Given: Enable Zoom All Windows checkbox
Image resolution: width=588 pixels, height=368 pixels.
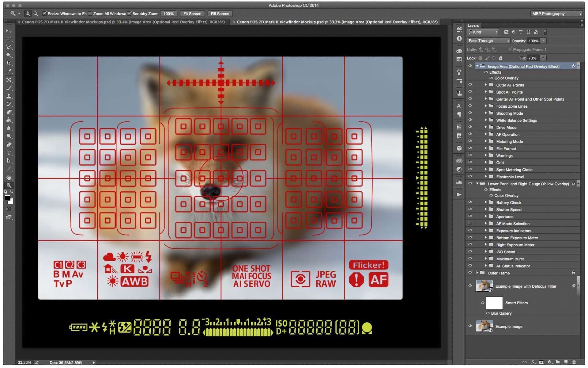Looking at the screenshot, I should point(90,13).
